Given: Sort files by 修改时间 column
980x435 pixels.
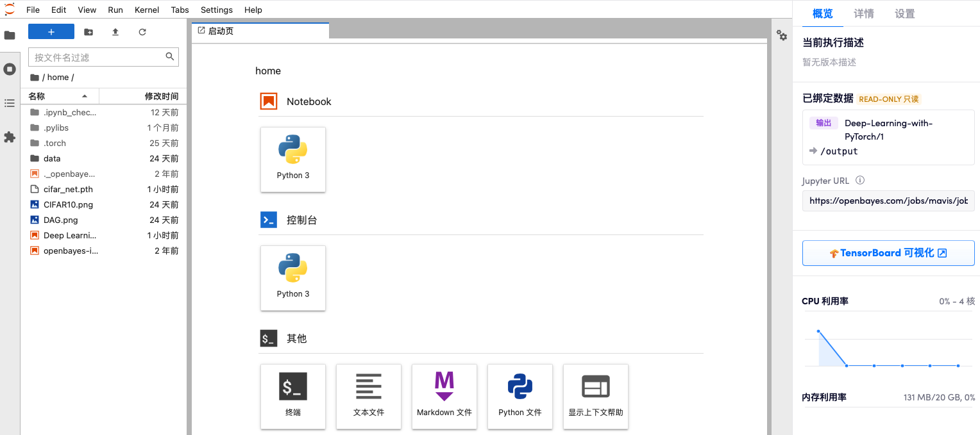Looking at the screenshot, I should click(161, 96).
